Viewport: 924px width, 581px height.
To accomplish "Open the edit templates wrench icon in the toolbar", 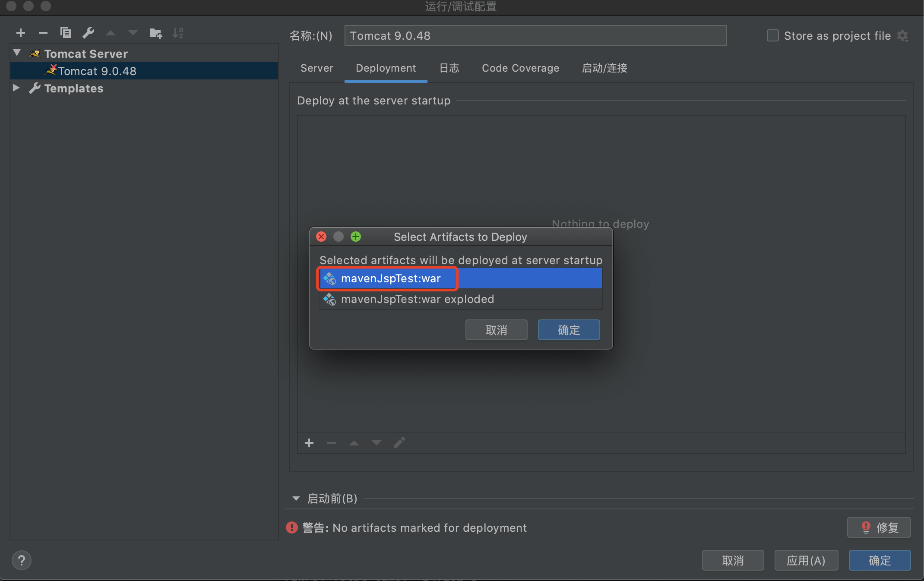I will 88,33.
